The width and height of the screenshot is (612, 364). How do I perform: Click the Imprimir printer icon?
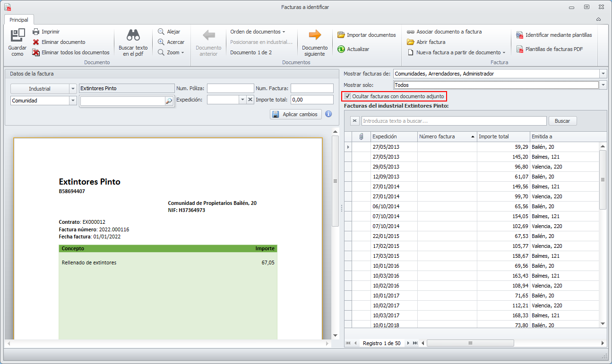pos(36,32)
